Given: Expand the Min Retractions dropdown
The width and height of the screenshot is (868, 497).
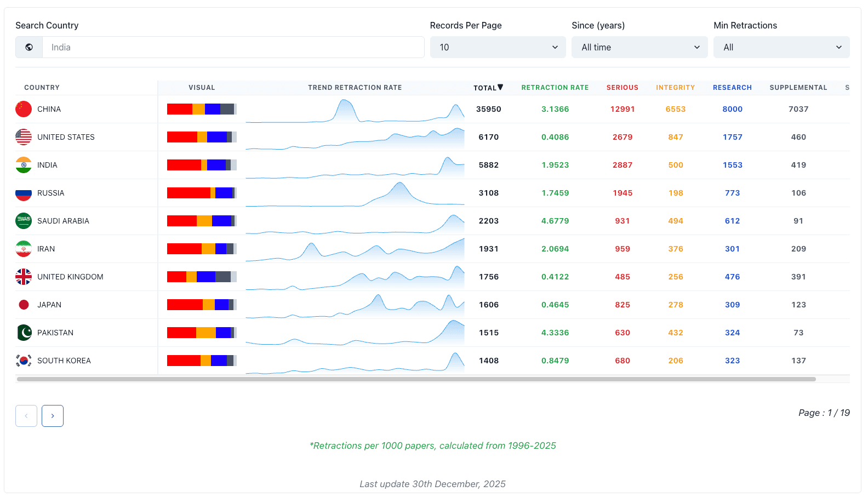Looking at the screenshot, I should (781, 47).
